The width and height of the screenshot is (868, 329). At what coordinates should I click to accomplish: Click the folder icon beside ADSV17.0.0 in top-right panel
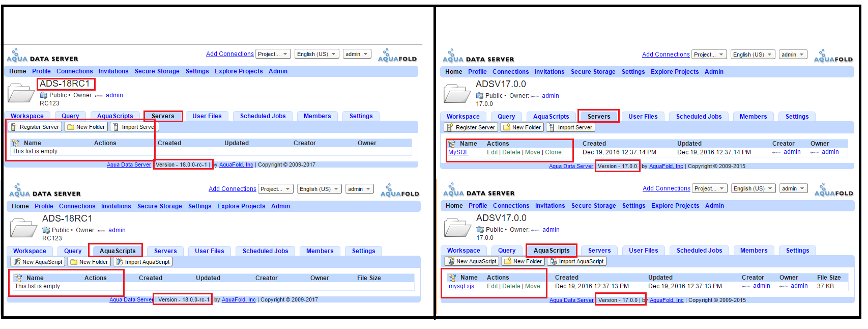click(457, 94)
